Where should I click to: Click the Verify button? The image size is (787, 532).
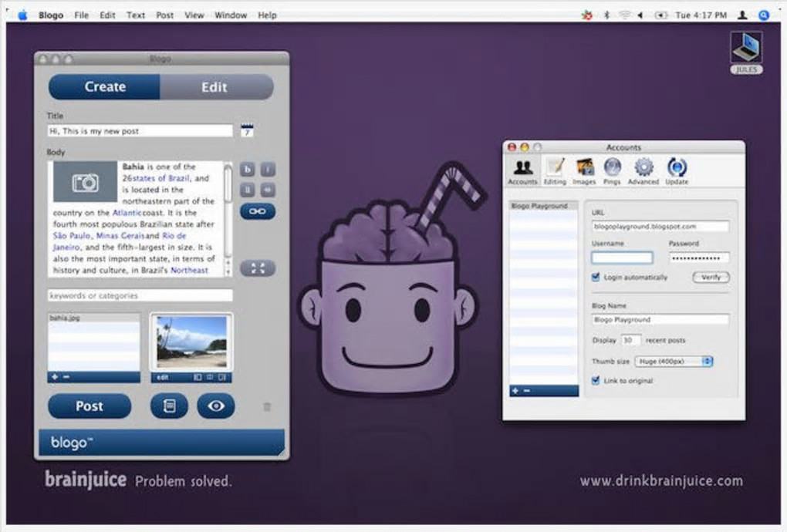(x=711, y=277)
